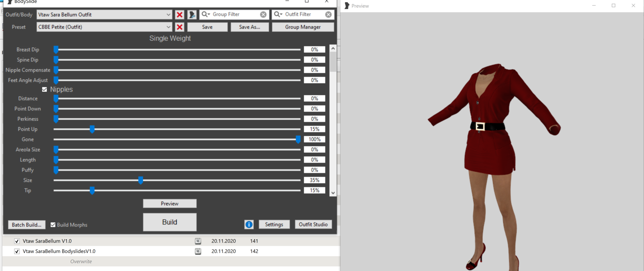The width and height of the screenshot is (644, 271).
Task: Click the Spine Dip slider handle
Action: [x=56, y=60]
